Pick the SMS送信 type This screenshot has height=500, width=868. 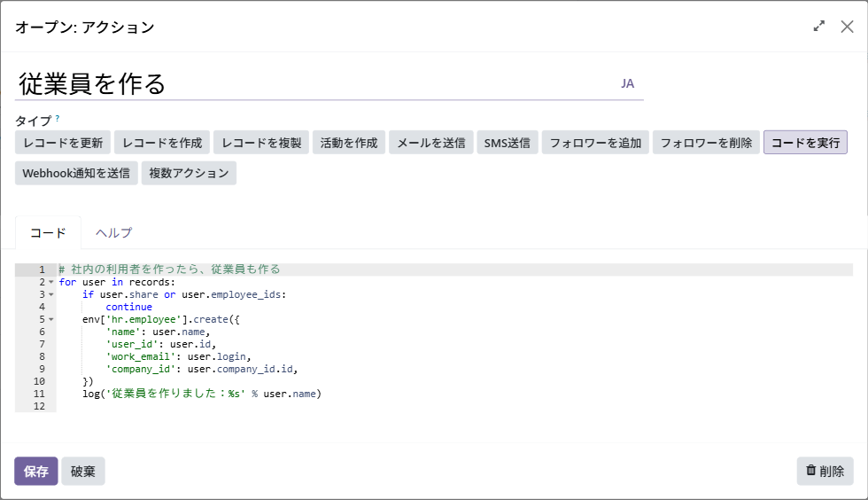click(507, 143)
